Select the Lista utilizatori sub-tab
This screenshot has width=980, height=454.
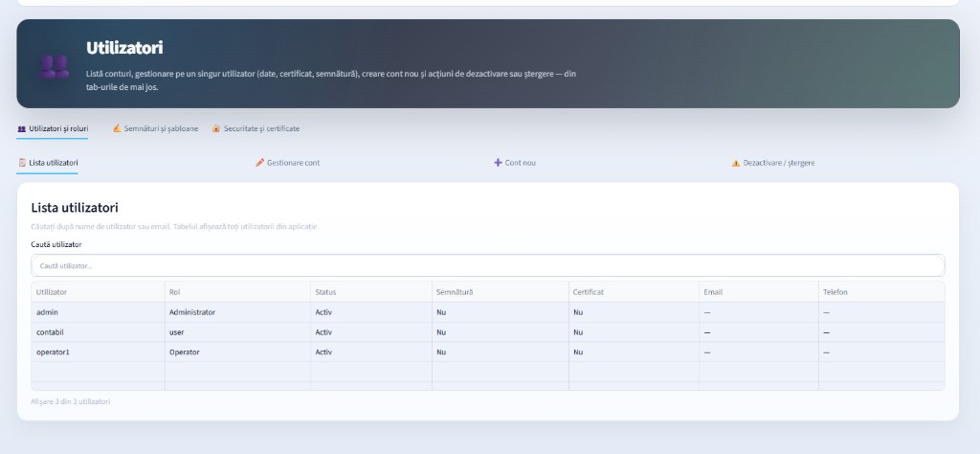48,163
